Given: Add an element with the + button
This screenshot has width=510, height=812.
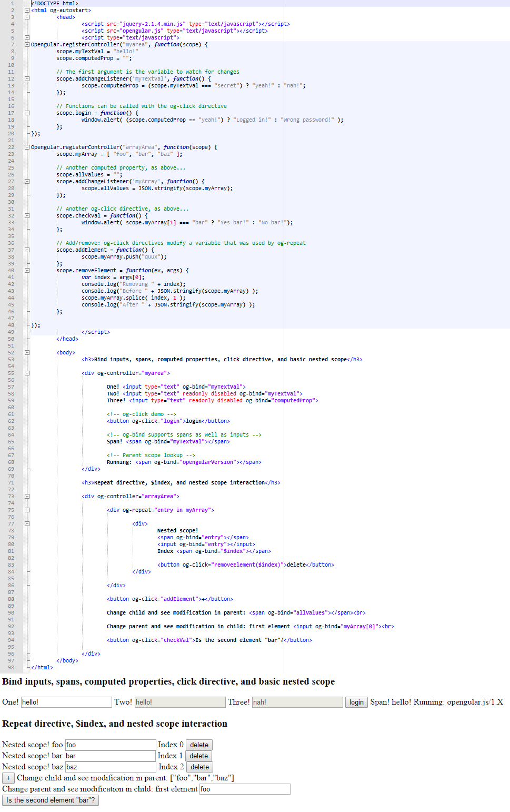Looking at the screenshot, I should [x=8, y=778].
